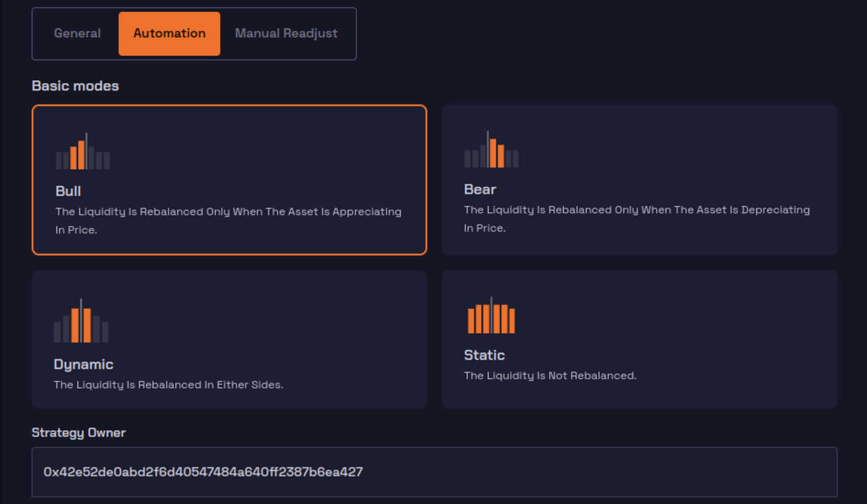Image resolution: width=867 pixels, height=504 pixels.
Task: Click the Bull mode bar chart icon
Action: [x=82, y=152]
